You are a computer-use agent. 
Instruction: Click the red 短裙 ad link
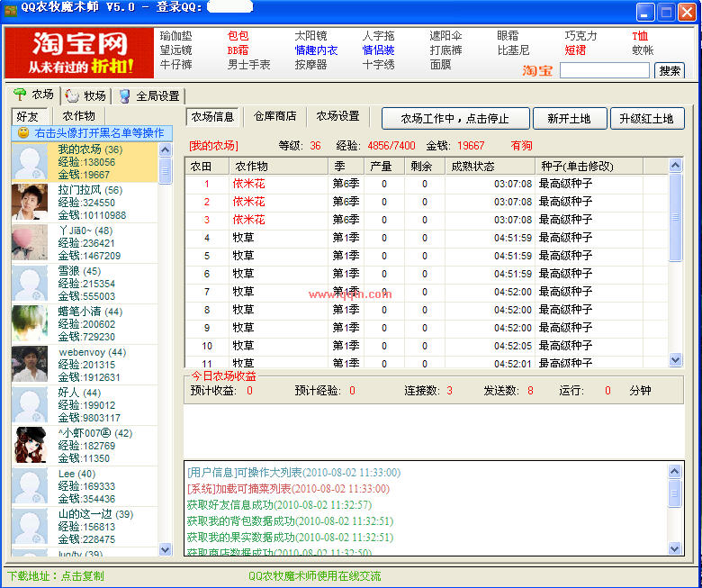(575, 50)
